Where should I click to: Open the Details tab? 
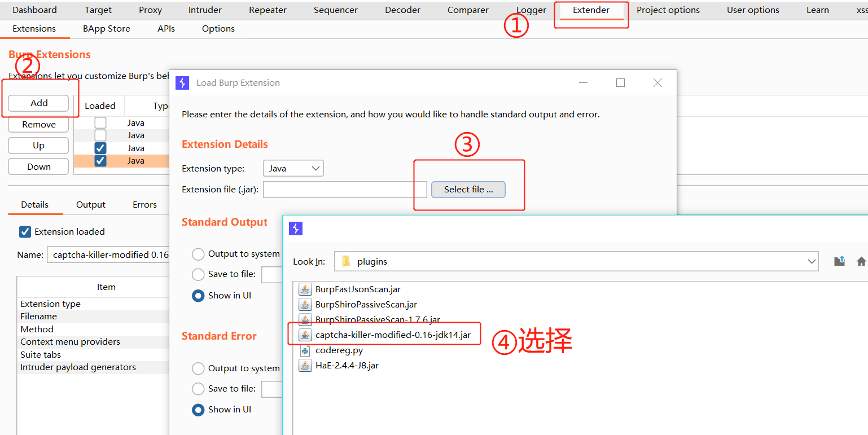pos(35,205)
